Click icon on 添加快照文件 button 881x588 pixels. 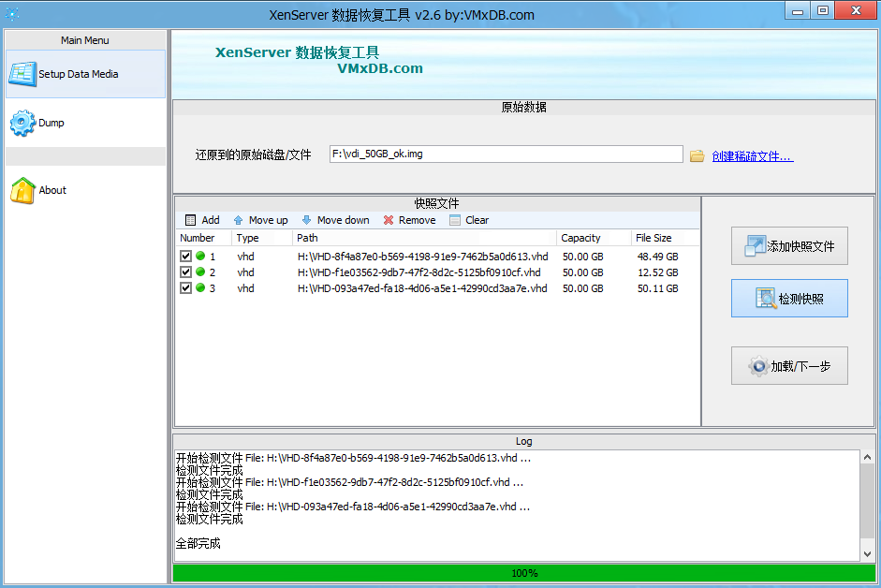click(755, 245)
